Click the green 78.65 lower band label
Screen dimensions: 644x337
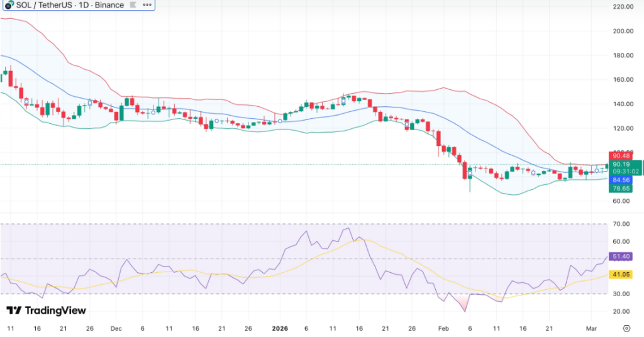point(621,188)
